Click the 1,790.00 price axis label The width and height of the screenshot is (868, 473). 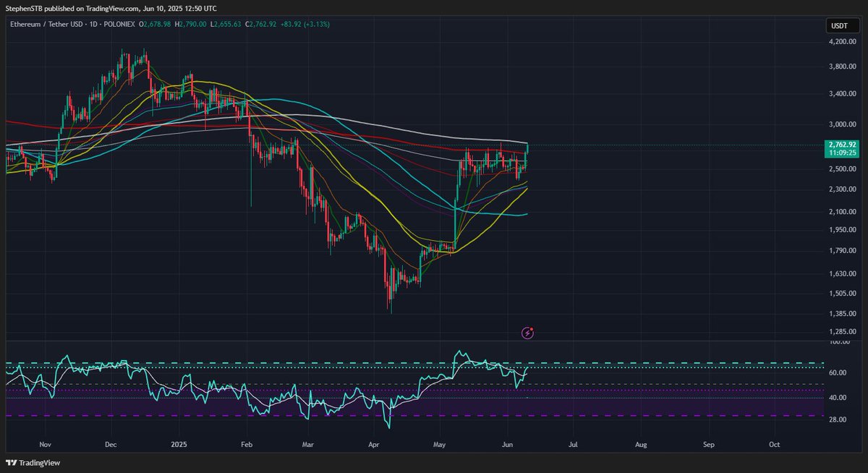[843, 251]
